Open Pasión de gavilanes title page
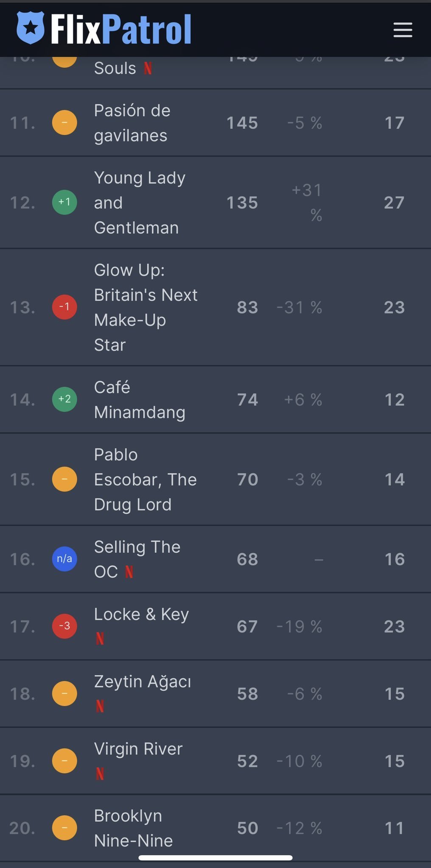The width and height of the screenshot is (431, 868). tap(132, 123)
